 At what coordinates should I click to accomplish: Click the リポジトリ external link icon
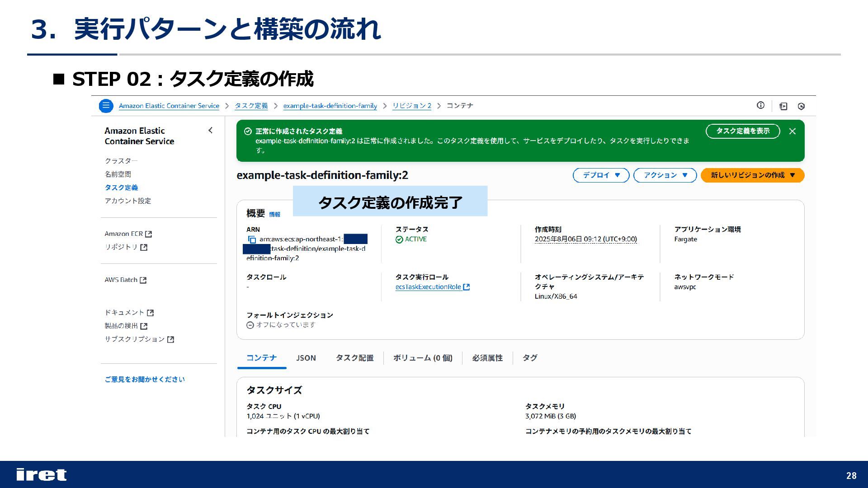144,247
